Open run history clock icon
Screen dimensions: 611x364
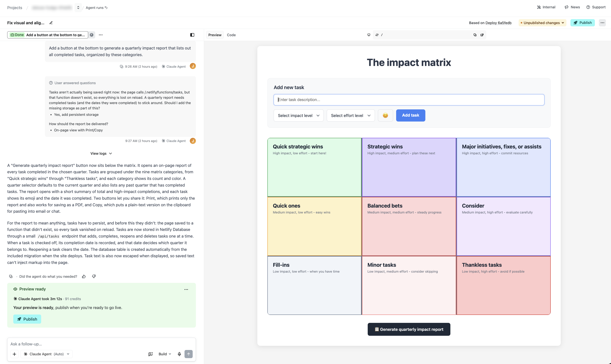(x=91, y=35)
